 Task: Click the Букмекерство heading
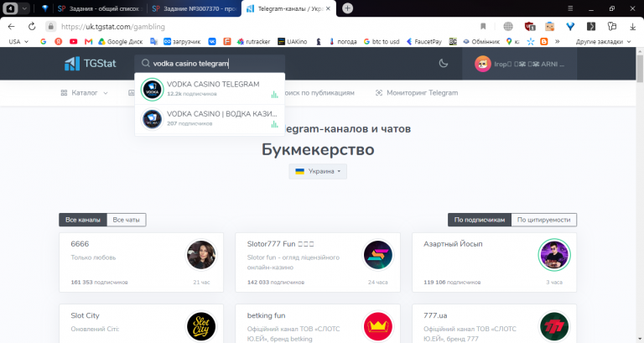click(318, 149)
